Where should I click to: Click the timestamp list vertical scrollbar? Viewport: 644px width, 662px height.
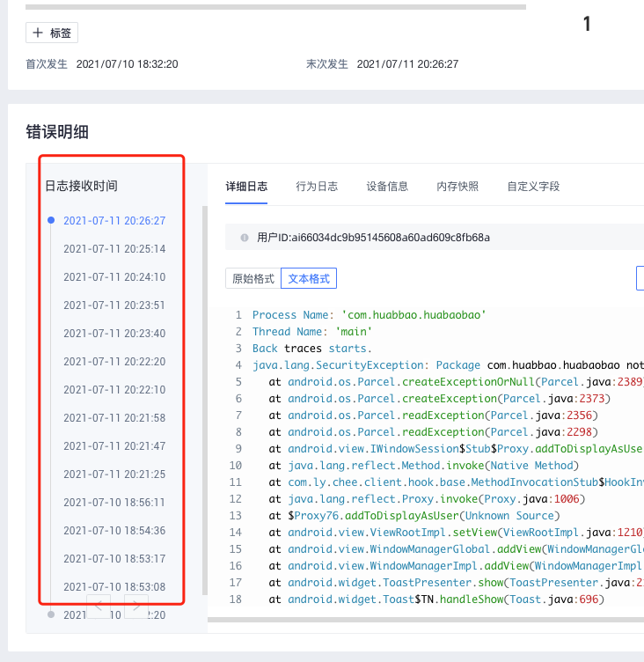click(x=205, y=396)
